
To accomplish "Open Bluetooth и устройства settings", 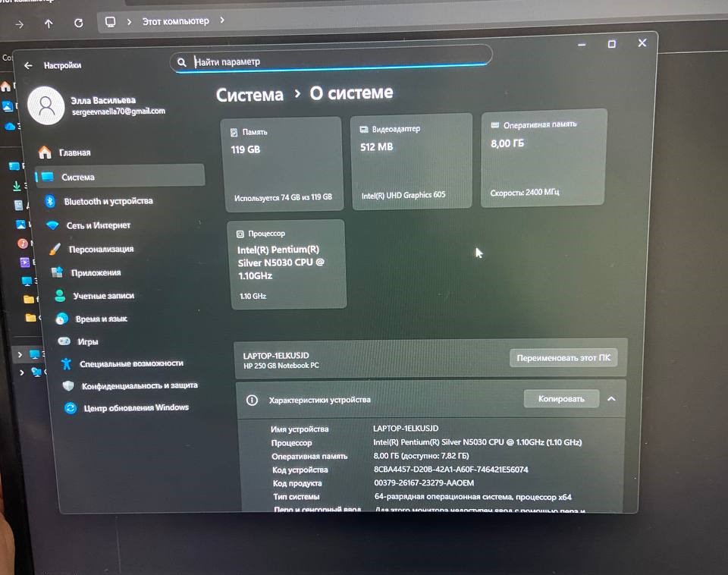I will tap(108, 201).
